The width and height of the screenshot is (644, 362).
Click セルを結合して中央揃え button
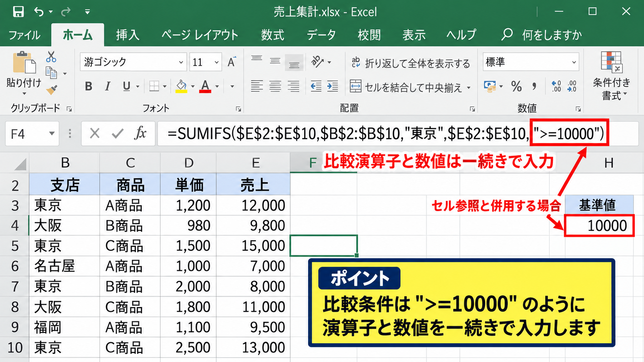click(406, 87)
